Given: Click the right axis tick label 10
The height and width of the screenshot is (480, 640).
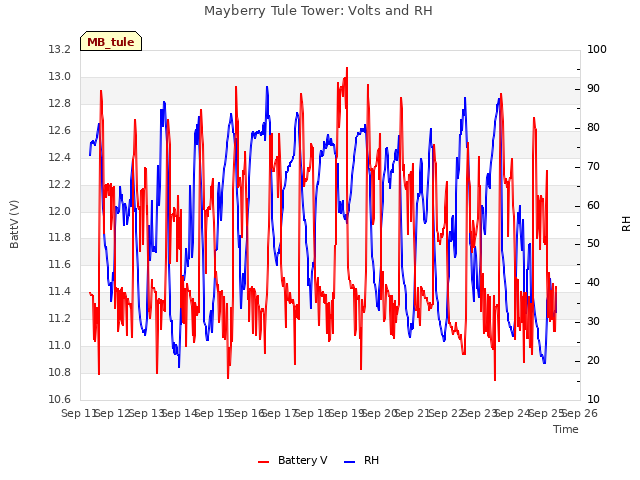Looking at the screenshot, I should tap(593, 399).
